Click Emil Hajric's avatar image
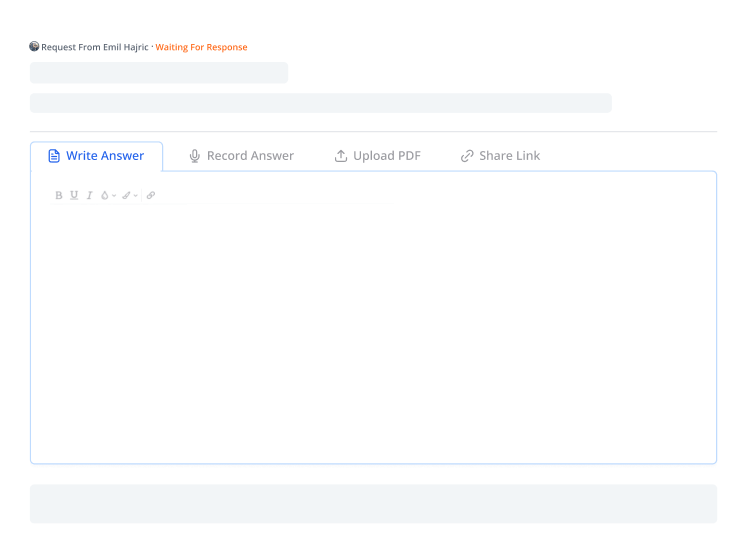Viewport: 746px width, 549px height. coord(34,46)
